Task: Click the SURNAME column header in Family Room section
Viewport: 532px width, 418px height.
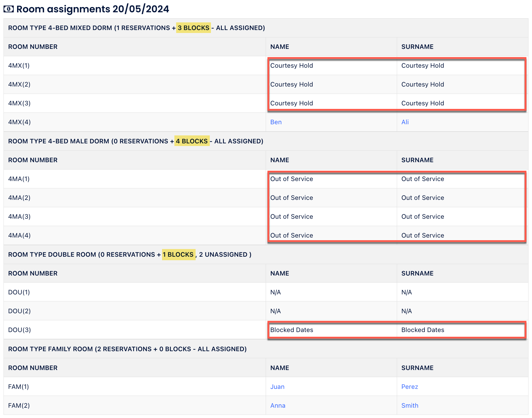Action: coord(417,368)
